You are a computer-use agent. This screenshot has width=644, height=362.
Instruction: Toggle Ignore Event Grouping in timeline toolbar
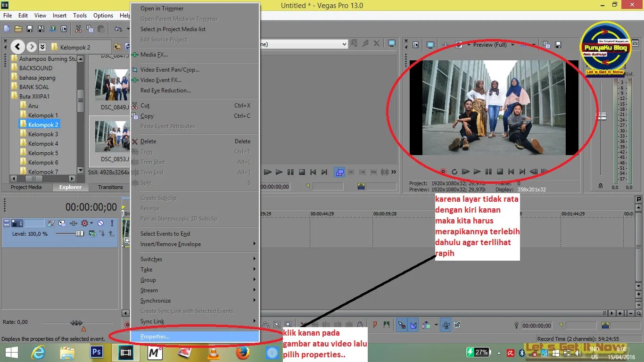pyautogui.click(x=457, y=325)
